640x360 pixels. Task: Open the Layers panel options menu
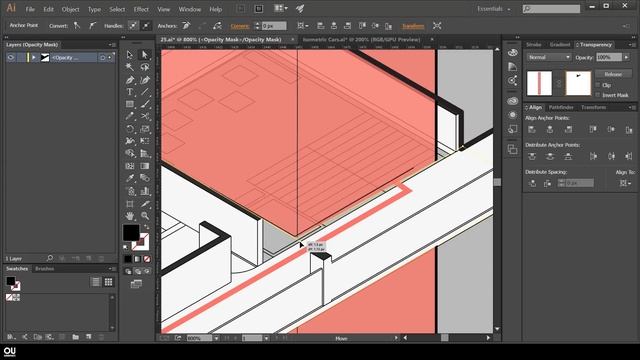coord(113,44)
